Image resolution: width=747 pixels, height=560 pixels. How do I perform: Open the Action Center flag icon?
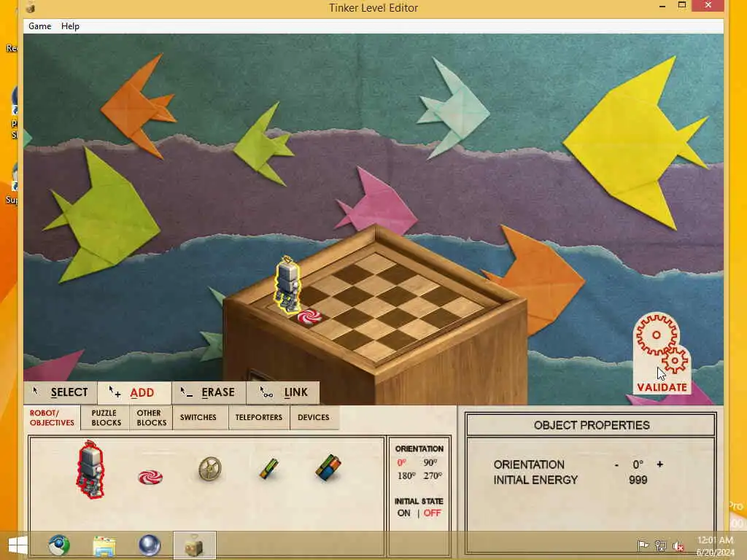pos(643,545)
